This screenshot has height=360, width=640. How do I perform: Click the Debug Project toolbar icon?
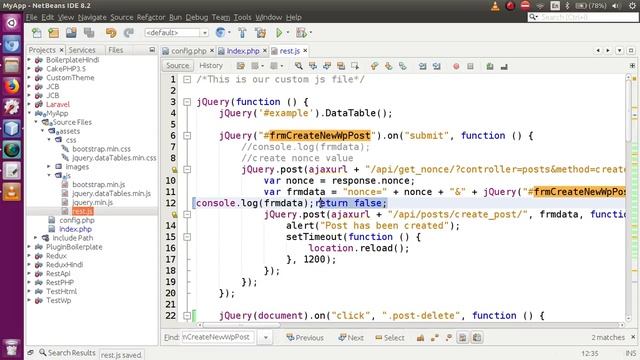click(x=302, y=33)
